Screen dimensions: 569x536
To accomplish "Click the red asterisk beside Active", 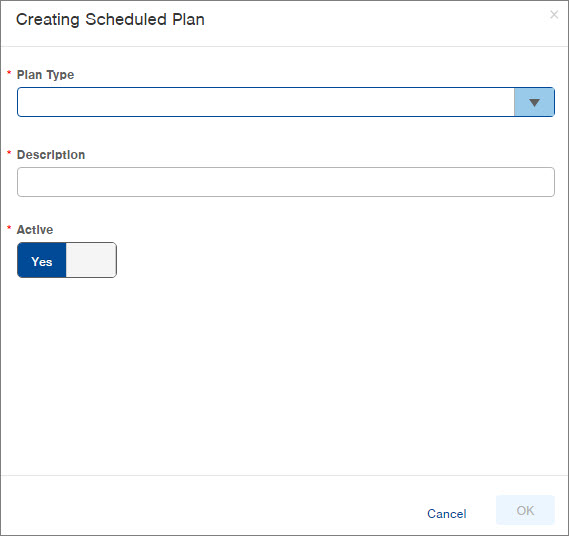I will [x=9, y=228].
